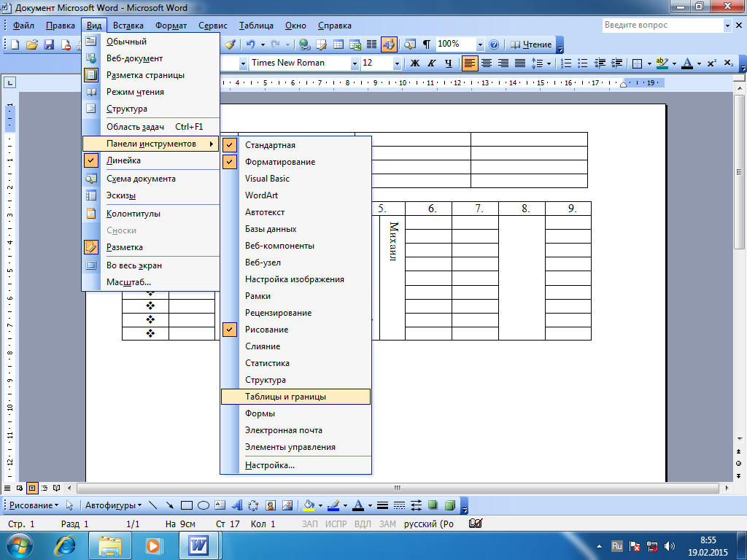Open the Shadow Style icon
The height and width of the screenshot is (560, 747).
(x=433, y=505)
